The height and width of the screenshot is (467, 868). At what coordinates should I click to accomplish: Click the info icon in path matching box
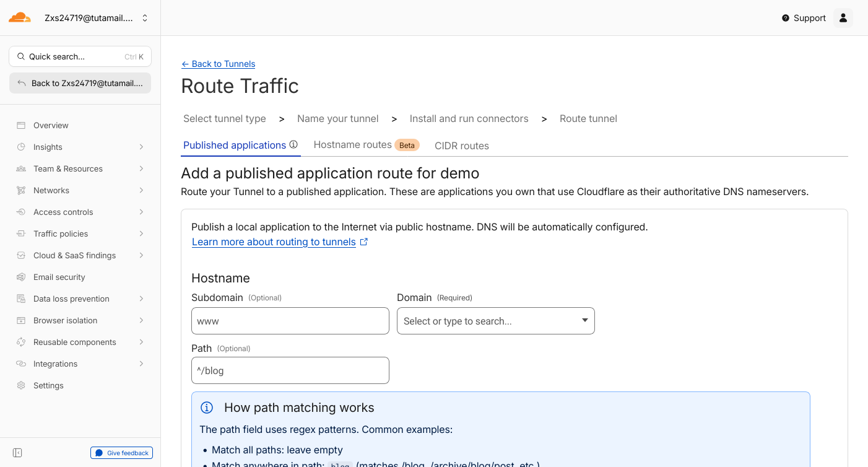(207, 408)
